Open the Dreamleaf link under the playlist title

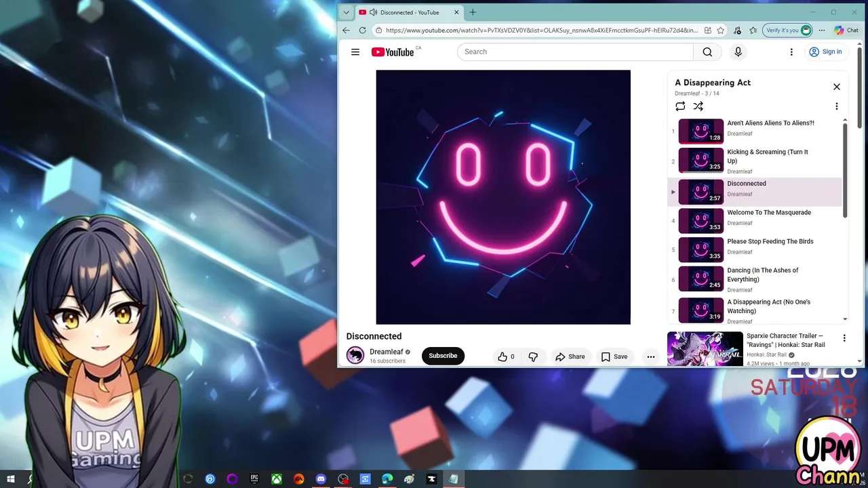point(687,94)
